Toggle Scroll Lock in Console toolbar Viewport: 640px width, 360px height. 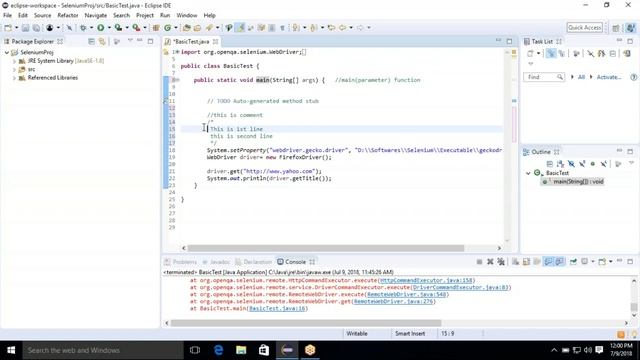coord(526,262)
